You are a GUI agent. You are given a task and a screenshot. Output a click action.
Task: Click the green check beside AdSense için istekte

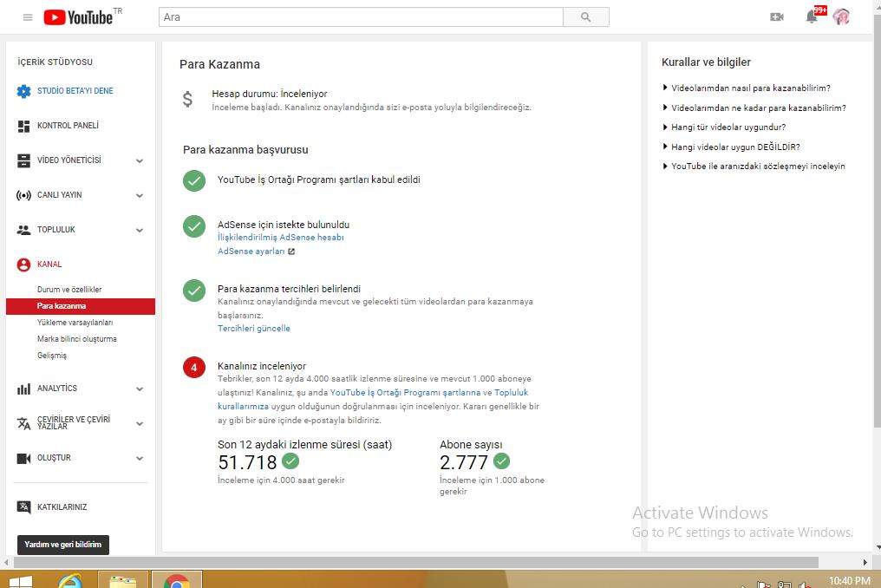click(x=194, y=226)
